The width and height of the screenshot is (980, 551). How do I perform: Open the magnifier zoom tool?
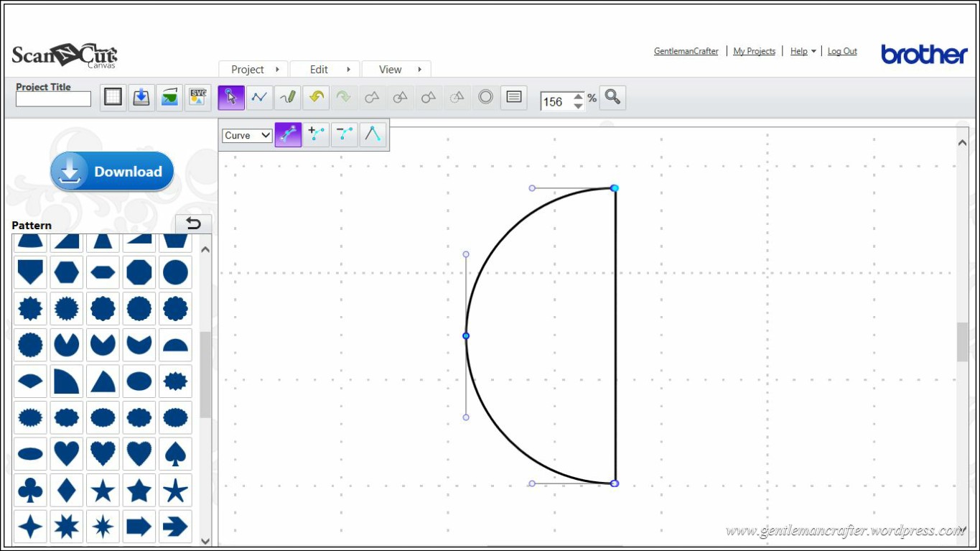pos(612,98)
